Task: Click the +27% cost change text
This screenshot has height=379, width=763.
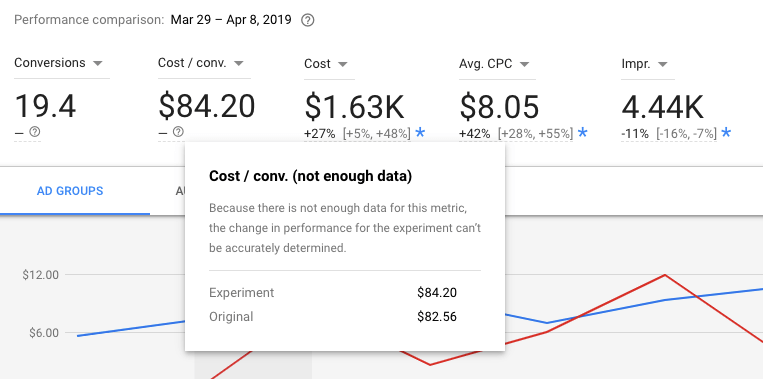Action: [x=320, y=133]
